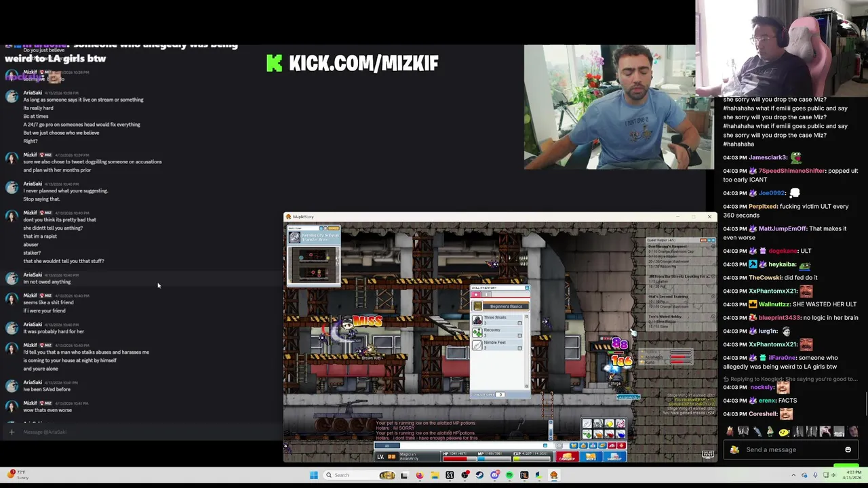This screenshot has width=868, height=488.
Task: Open Steam from the taskbar
Action: point(479,475)
